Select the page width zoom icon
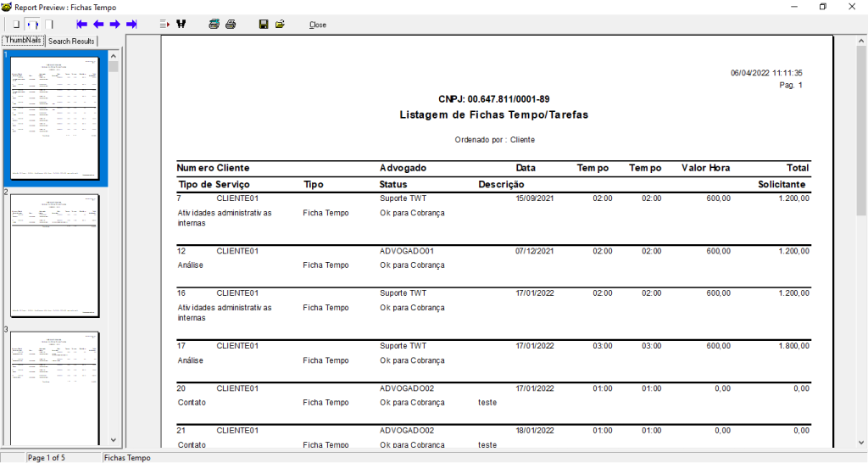 point(33,25)
